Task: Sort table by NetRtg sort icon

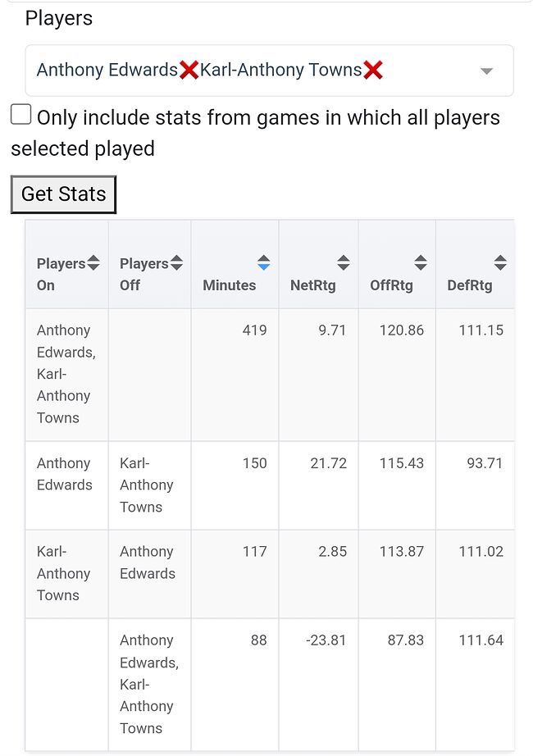Action: pyautogui.click(x=344, y=263)
